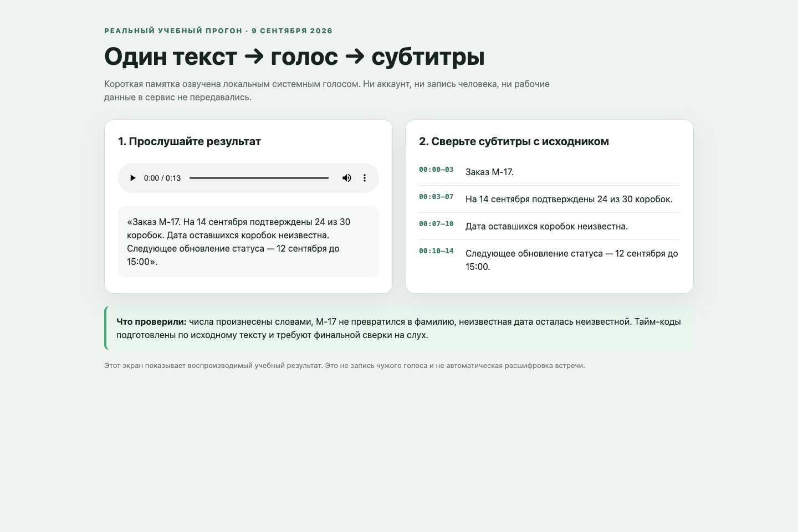
Task: Click heading "2. Сверьте субтитры с исходником"
Action: 514,141
